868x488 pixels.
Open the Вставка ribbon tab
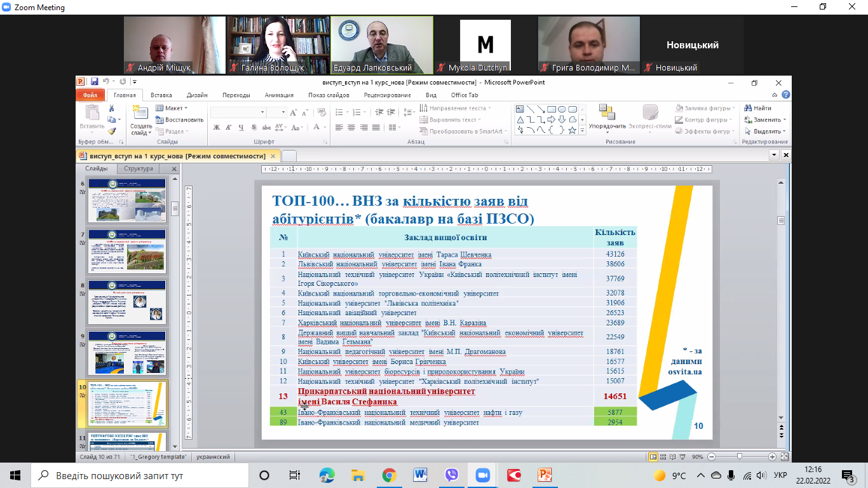161,95
